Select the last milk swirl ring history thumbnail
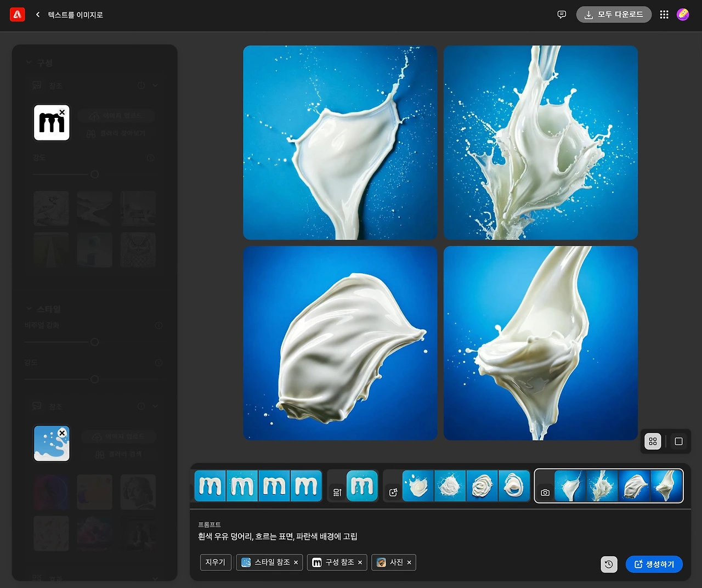Image resolution: width=702 pixels, height=588 pixels. coord(514,486)
